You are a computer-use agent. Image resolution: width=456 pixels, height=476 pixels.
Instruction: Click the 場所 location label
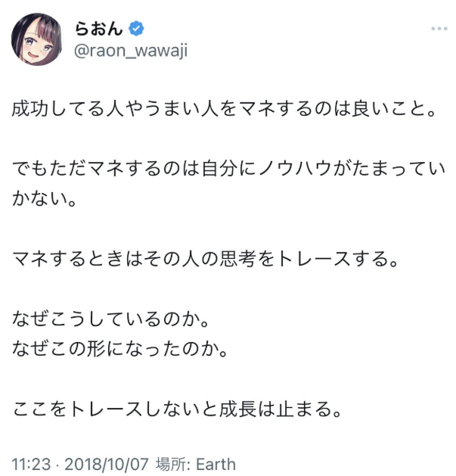tap(172, 463)
